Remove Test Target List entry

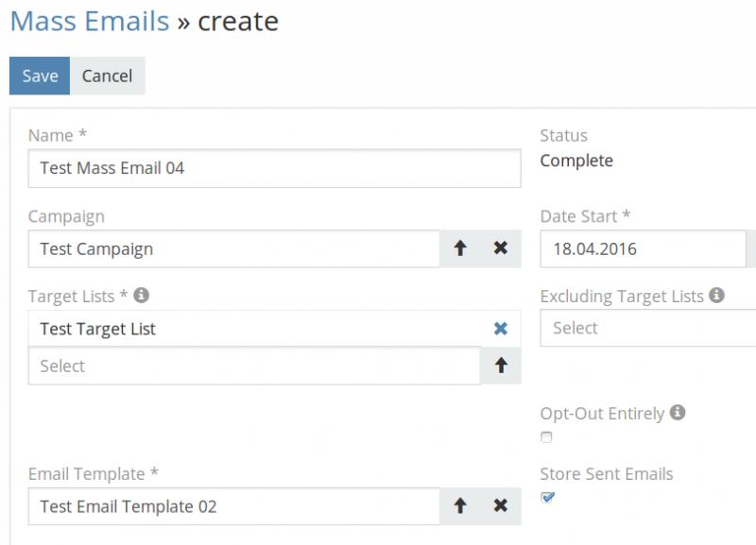[501, 329]
